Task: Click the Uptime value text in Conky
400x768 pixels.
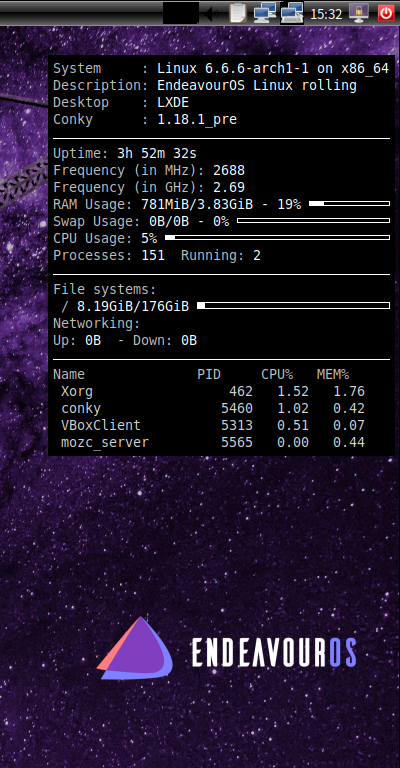Action: [157, 154]
